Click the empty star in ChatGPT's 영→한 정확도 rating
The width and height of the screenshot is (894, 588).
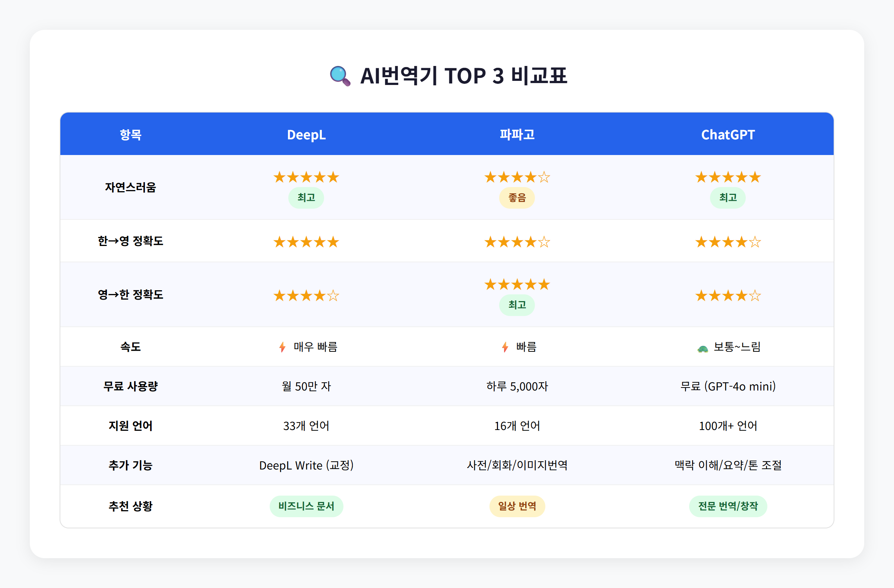tap(756, 295)
